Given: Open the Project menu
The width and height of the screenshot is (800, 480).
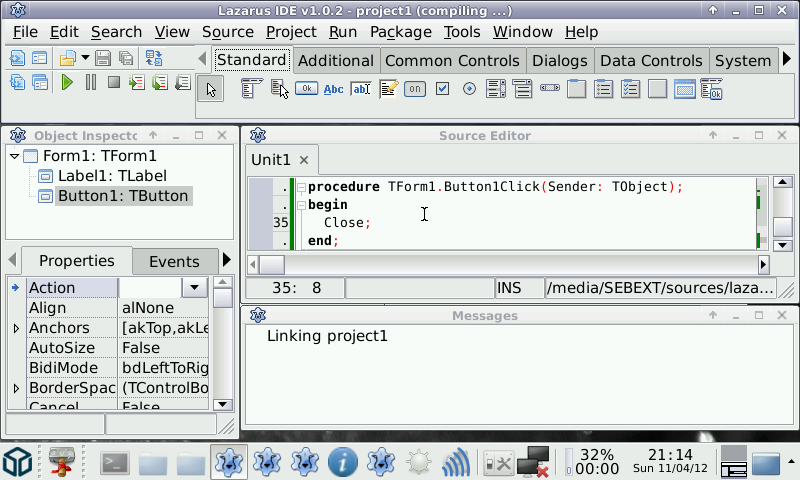Looking at the screenshot, I should 291,32.
